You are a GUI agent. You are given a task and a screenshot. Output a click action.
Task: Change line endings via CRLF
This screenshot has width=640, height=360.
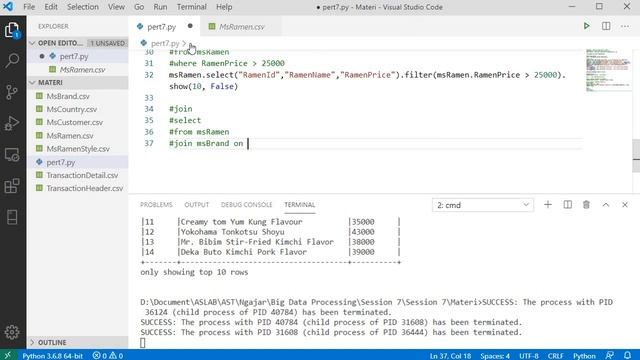[x=556, y=356]
